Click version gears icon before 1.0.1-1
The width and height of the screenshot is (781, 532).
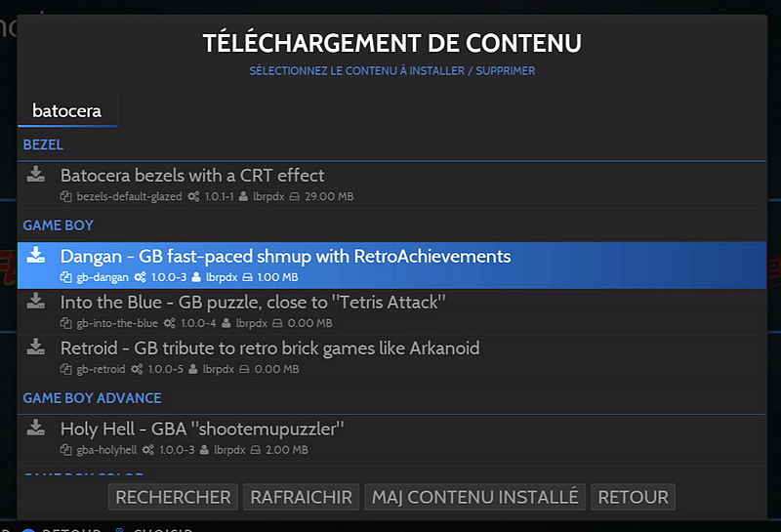193,196
